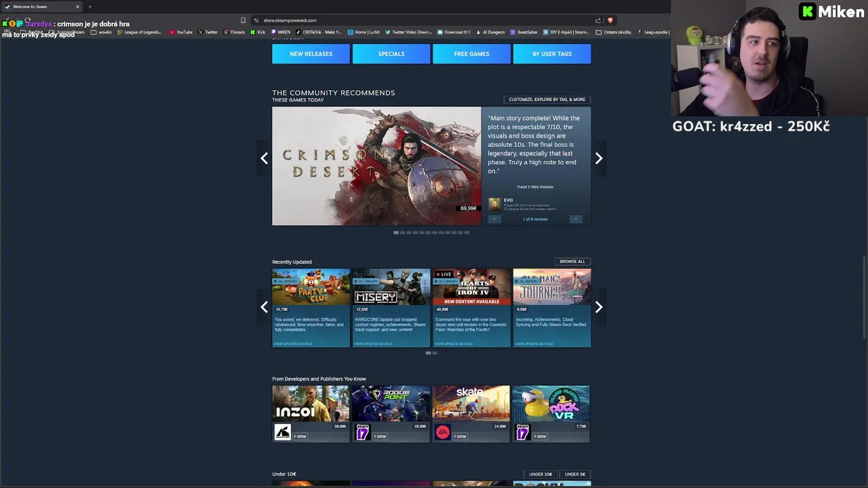Go to previous community recommended game arrow
The width and height of the screenshot is (868, 488).
(264, 158)
